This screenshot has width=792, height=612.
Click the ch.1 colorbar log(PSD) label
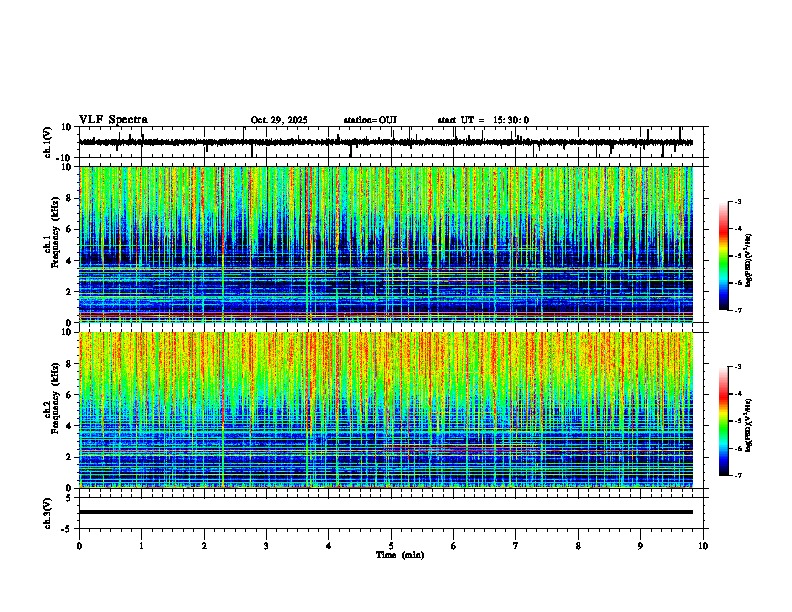[x=749, y=261]
